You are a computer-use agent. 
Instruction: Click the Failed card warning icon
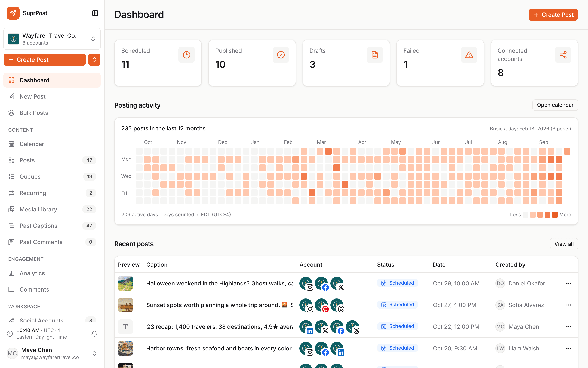coord(469,55)
